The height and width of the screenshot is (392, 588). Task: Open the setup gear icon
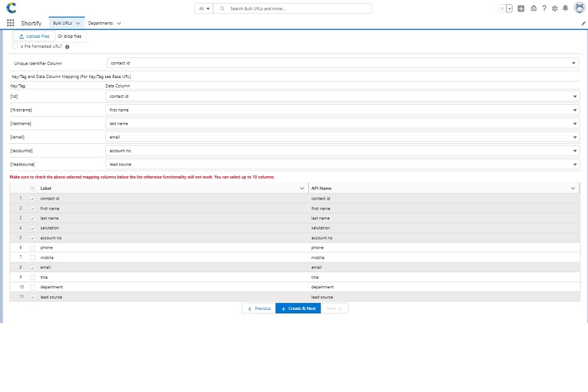point(554,8)
